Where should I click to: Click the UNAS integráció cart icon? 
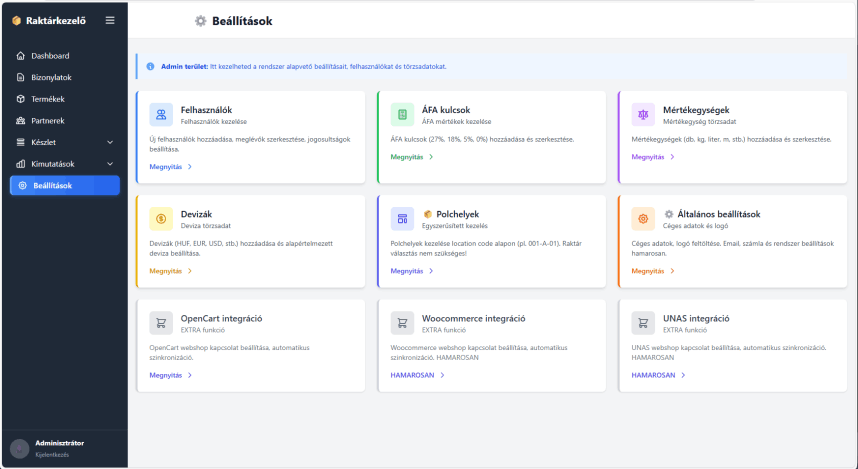644,323
